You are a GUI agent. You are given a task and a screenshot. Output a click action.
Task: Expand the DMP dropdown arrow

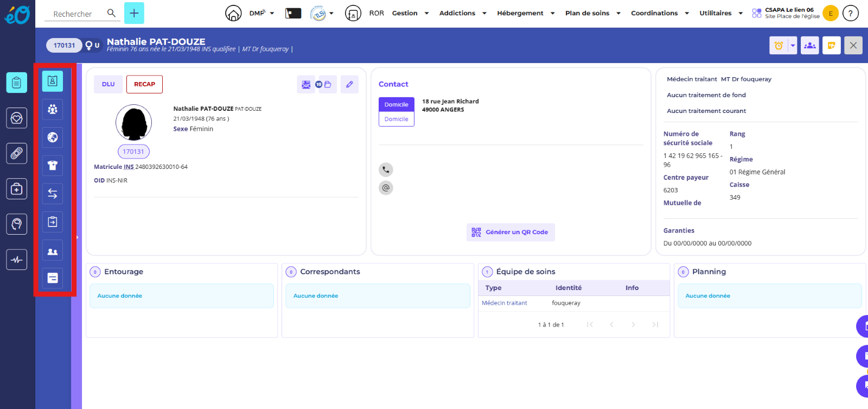[272, 13]
